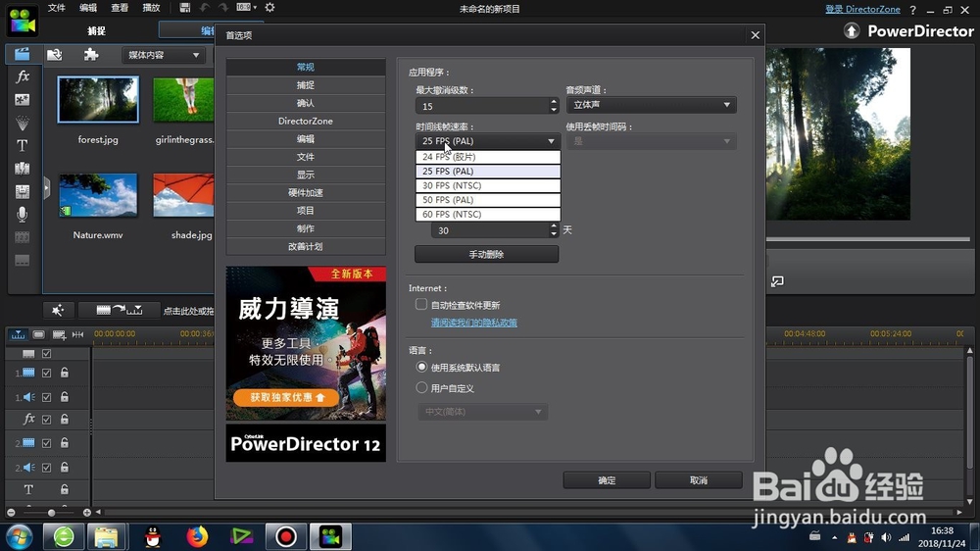Click the add tracks icon
Screen dimensions: 980x551
coord(59,334)
